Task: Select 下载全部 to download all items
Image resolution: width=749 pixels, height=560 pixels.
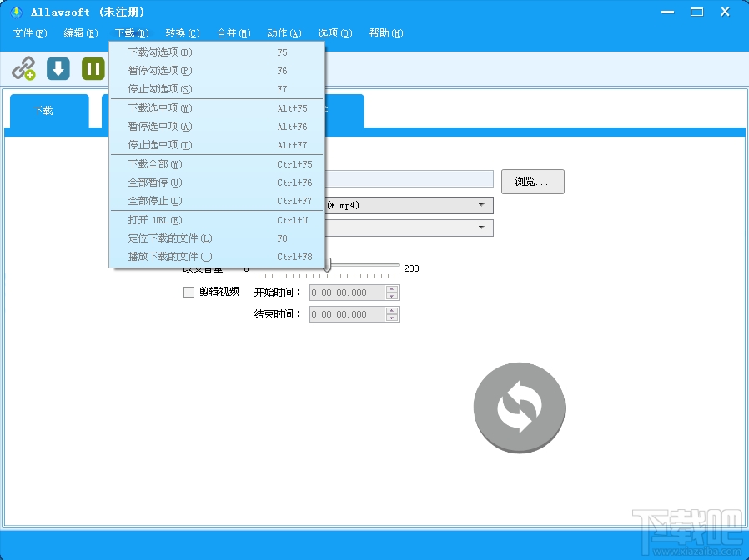Action: point(153,163)
